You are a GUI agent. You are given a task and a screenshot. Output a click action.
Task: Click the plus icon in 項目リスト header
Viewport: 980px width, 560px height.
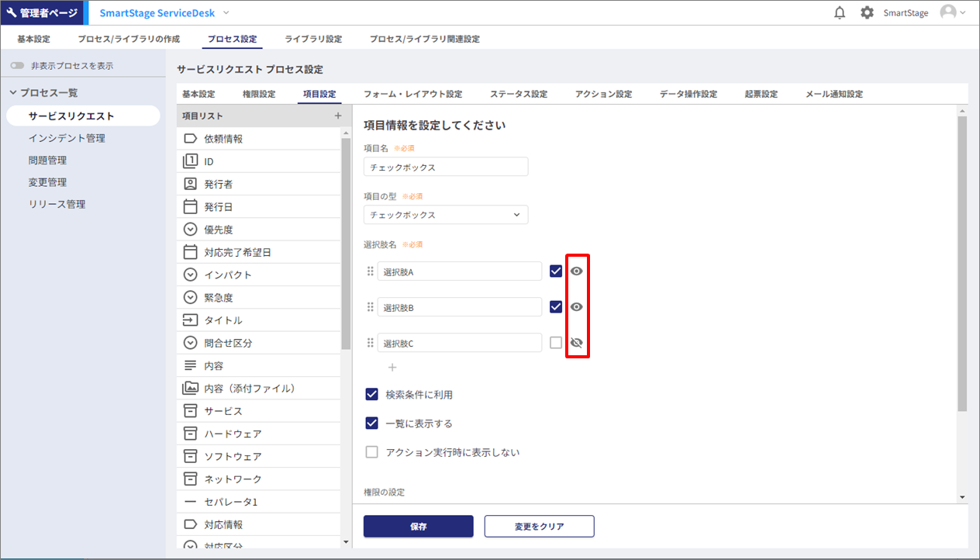tap(337, 116)
